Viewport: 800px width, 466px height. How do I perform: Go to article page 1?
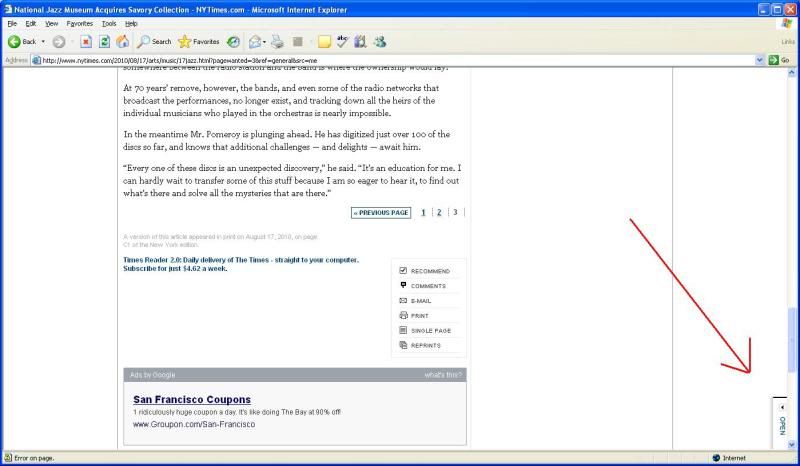tap(423, 212)
